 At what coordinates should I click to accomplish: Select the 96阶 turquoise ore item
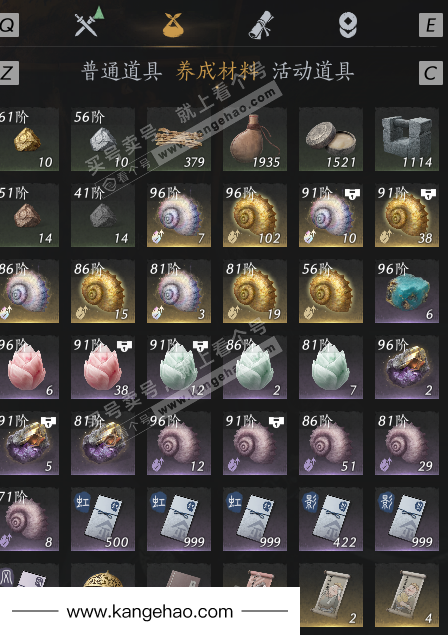[x=407, y=291]
